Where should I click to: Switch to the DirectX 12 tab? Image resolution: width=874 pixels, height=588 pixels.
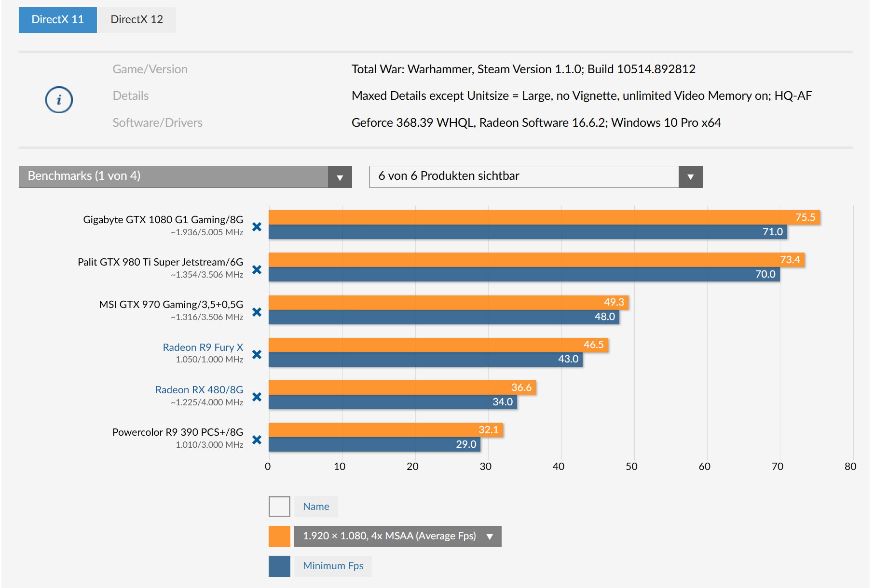137,20
